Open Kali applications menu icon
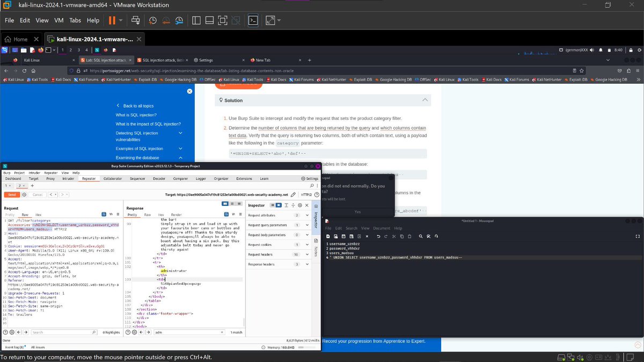 pos(5,50)
